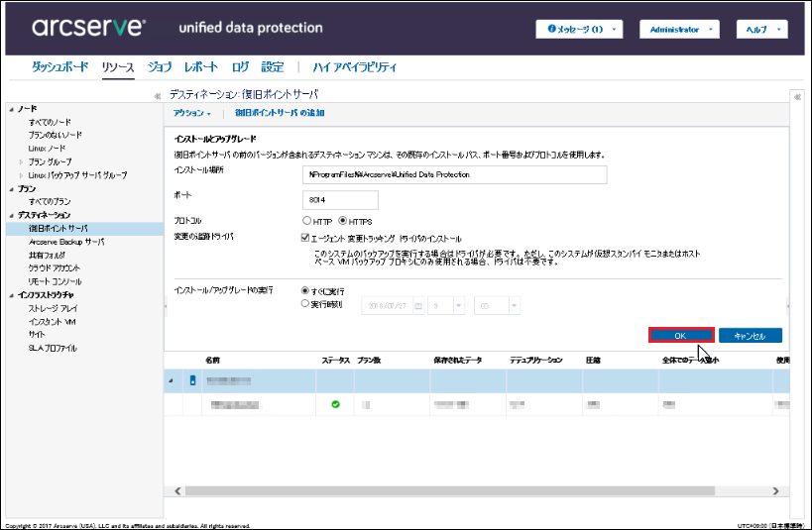
Task: Click the server node icon in table
Action: [192, 380]
